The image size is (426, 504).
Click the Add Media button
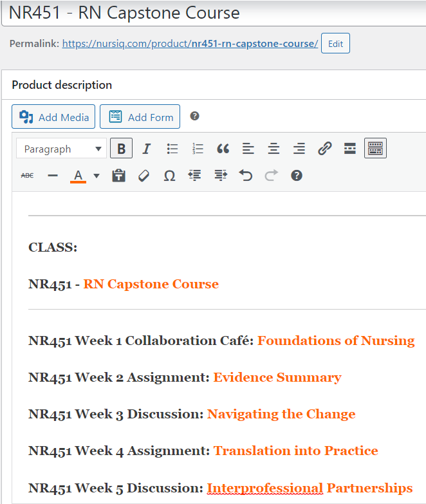53,117
